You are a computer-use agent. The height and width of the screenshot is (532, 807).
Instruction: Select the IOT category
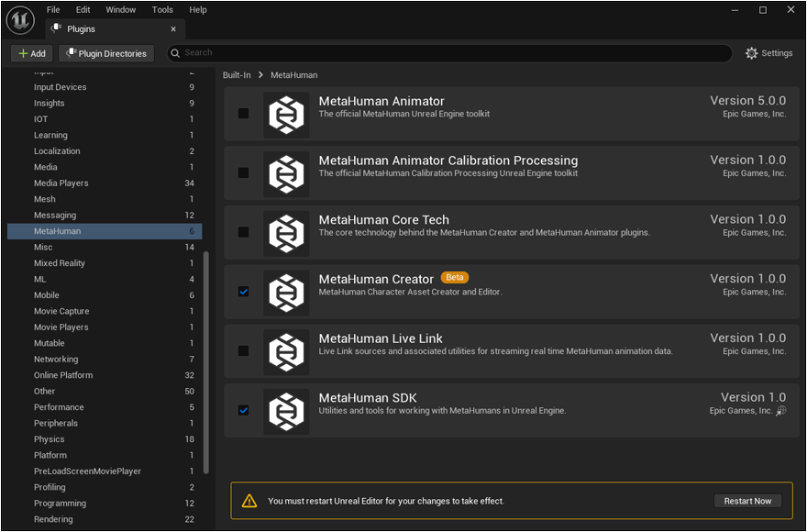tap(105, 119)
